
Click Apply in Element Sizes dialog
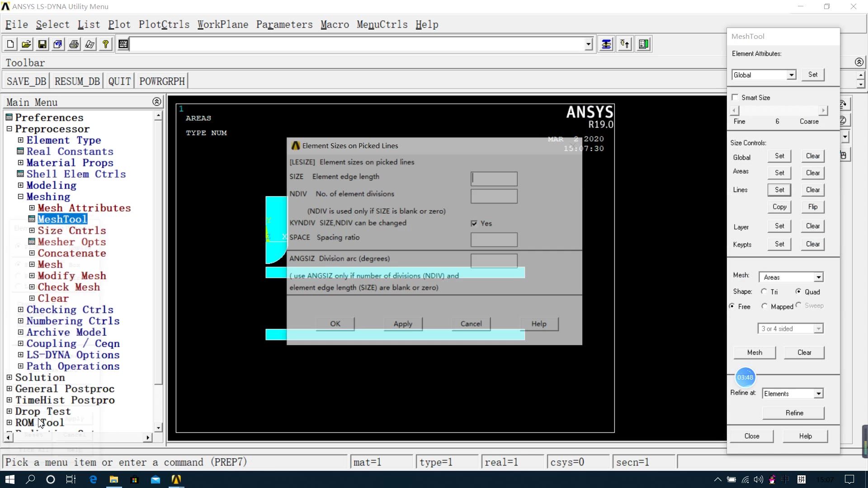403,324
